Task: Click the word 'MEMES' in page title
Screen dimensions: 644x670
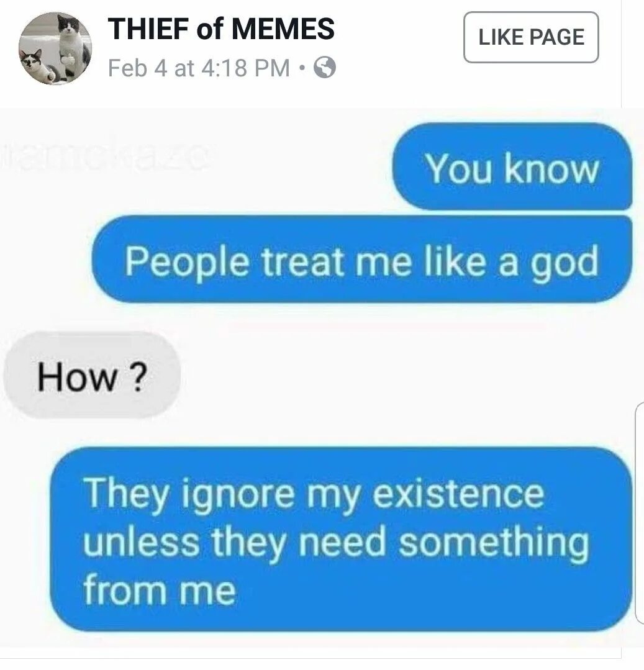Action: (283, 29)
